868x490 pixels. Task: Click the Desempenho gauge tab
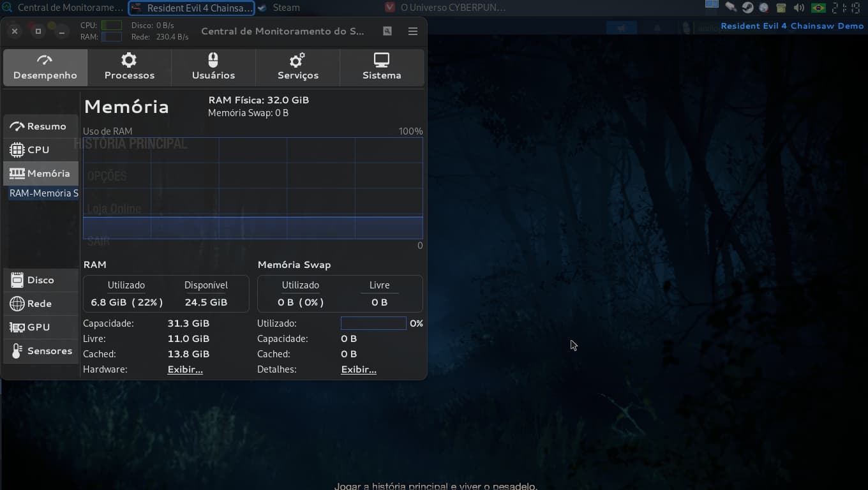45,67
